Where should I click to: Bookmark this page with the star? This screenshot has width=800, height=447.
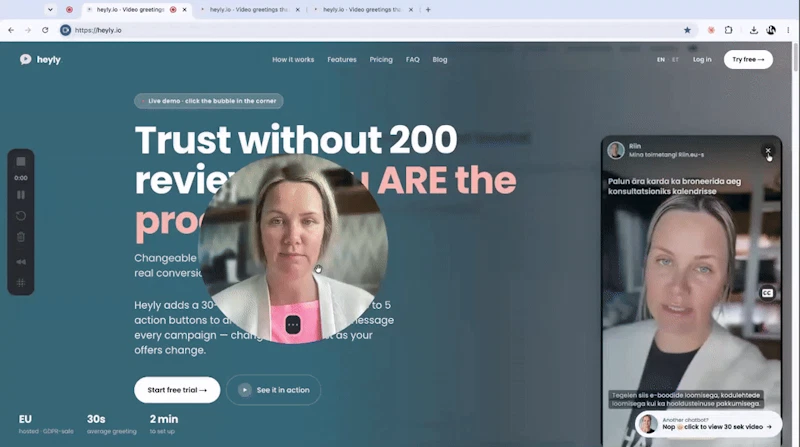coord(687,30)
